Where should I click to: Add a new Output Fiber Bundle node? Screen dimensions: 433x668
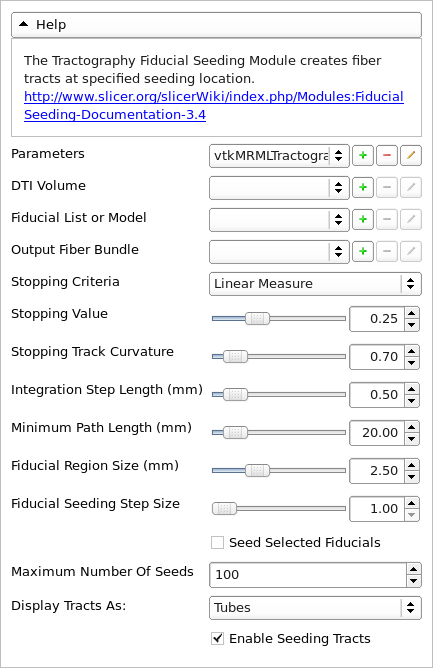point(363,251)
